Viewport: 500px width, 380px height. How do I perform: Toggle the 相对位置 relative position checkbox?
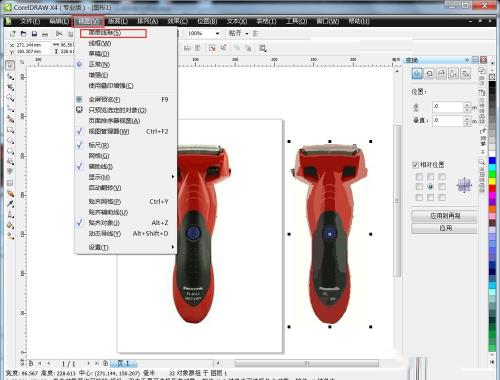[x=415, y=165]
